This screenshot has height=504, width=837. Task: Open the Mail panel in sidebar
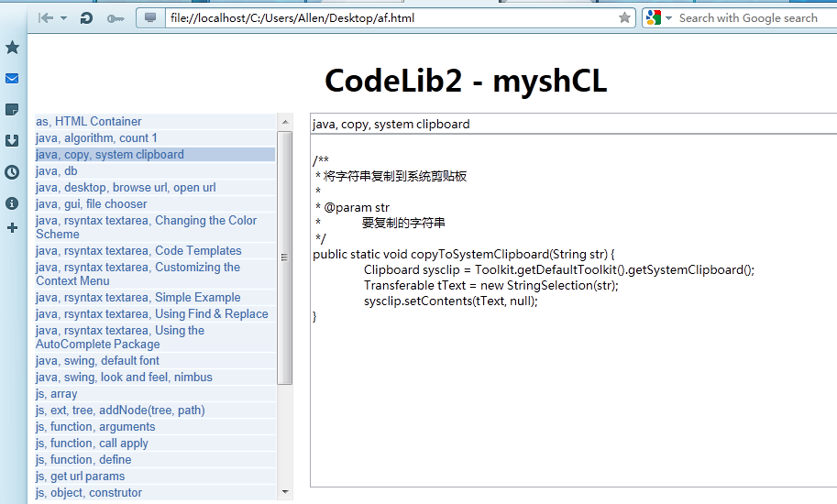pos(12,79)
